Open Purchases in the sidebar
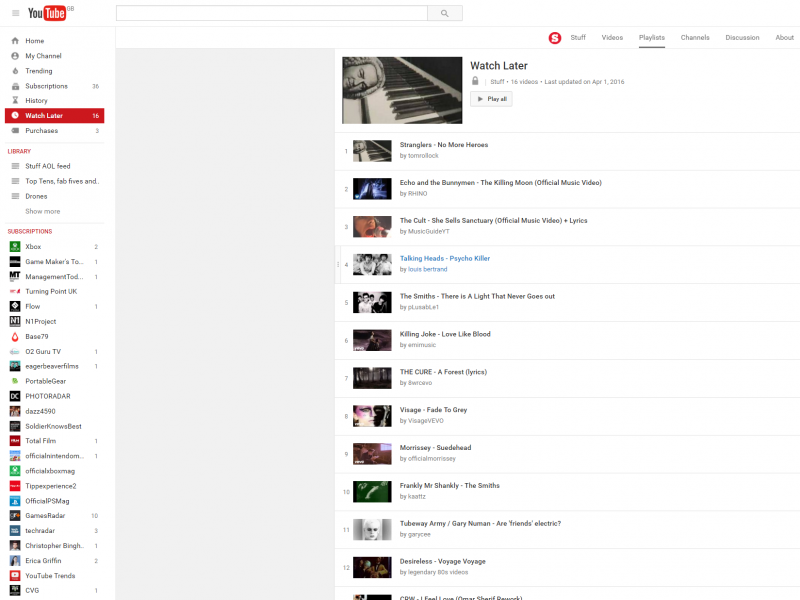This screenshot has width=800, height=600. pos(41,131)
